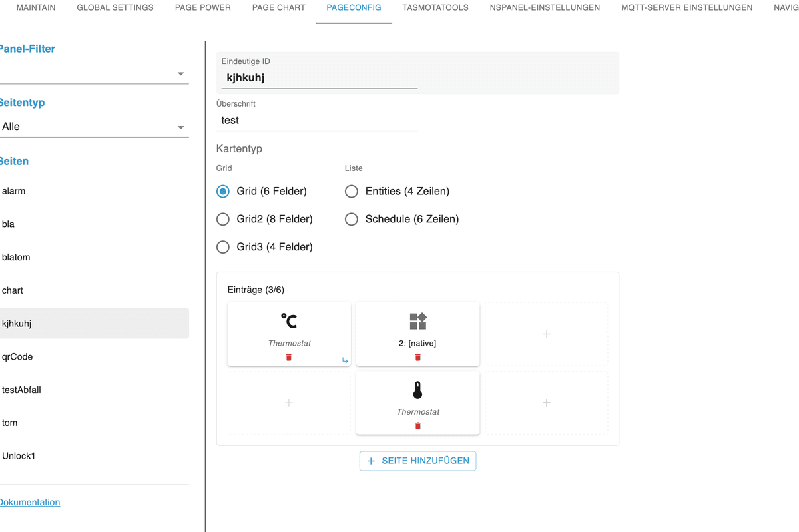Click the widgets icon on the native entry
Viewport: 799px width, 532px height.
click(418, 322)
